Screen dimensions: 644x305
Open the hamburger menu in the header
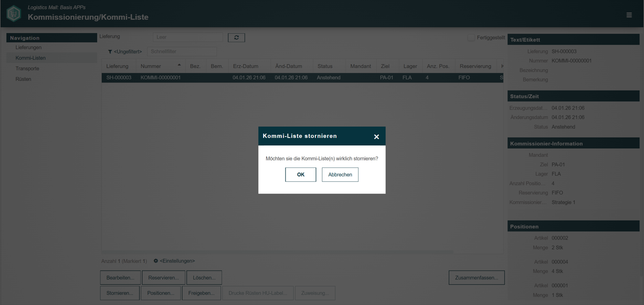pyautogui.click(x=629, y=15)
